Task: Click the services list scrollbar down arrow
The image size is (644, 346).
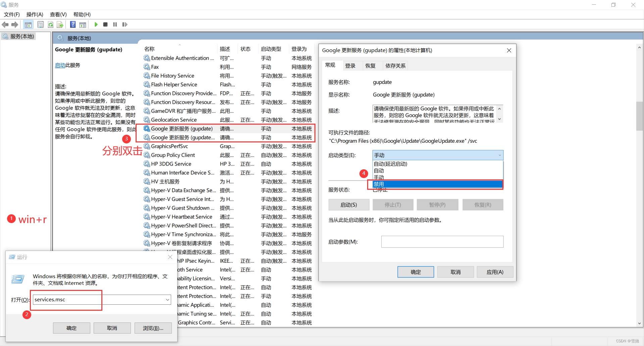Action: [639, 323]
